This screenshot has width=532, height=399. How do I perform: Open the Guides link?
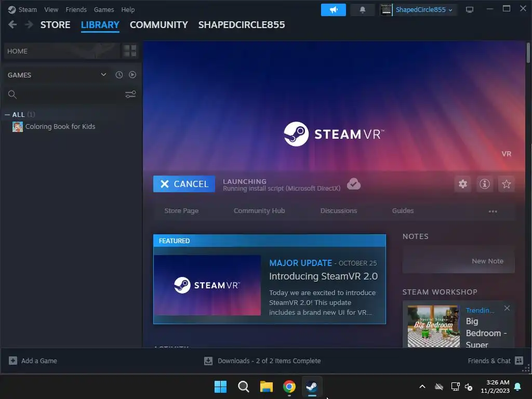click(x=403, y=211)
